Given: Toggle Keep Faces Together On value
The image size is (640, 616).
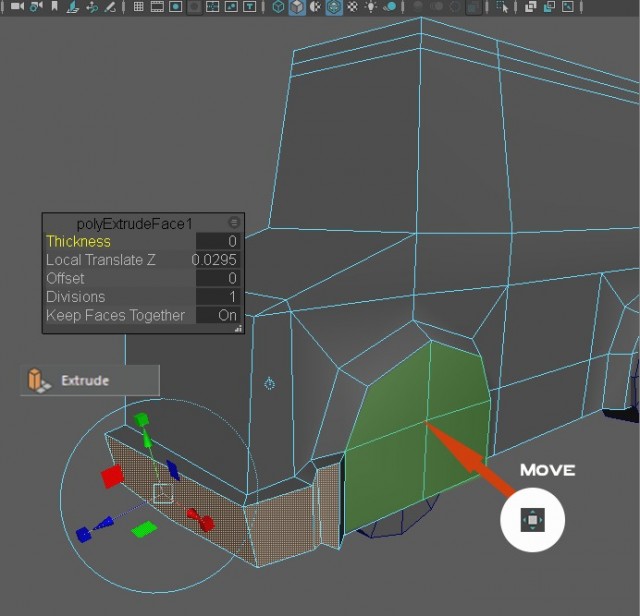Looking at the screenshot, I should pyautogui.click(x=218, y=315).
